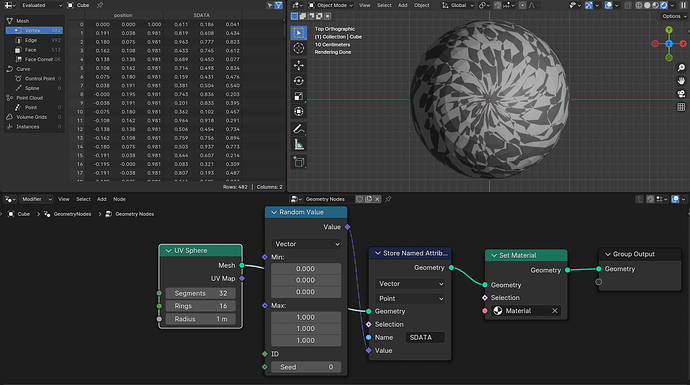Viewport: 690px width, 385px height.
Task: Select Solid viewport shading
Action: click(647, 5)
